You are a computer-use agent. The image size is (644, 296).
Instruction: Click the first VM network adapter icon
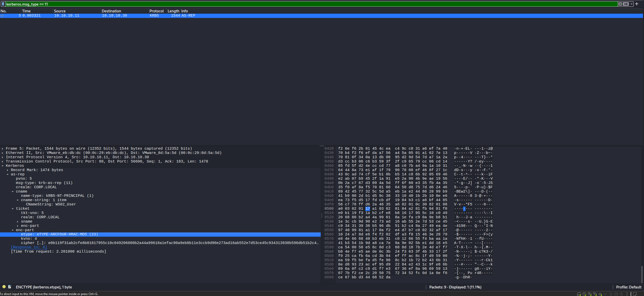click(x=590, y=294)
